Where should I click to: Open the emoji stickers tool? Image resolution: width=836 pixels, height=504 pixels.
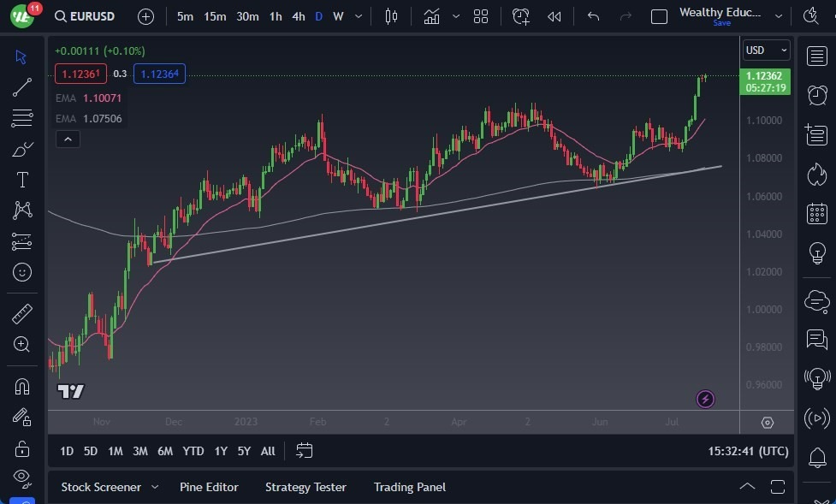tap(21, 272)
